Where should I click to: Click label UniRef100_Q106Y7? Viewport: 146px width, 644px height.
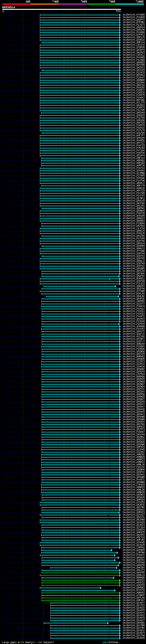click(134, 602)
